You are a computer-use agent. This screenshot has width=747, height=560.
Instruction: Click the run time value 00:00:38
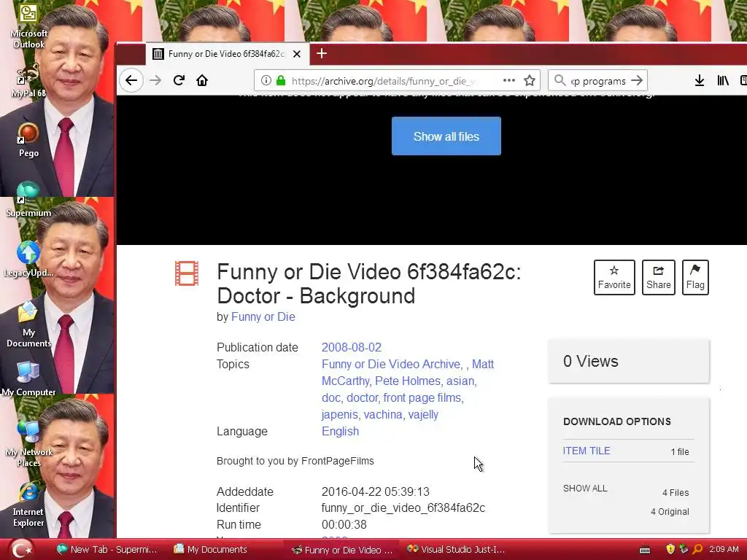click(x=344, y=525)
